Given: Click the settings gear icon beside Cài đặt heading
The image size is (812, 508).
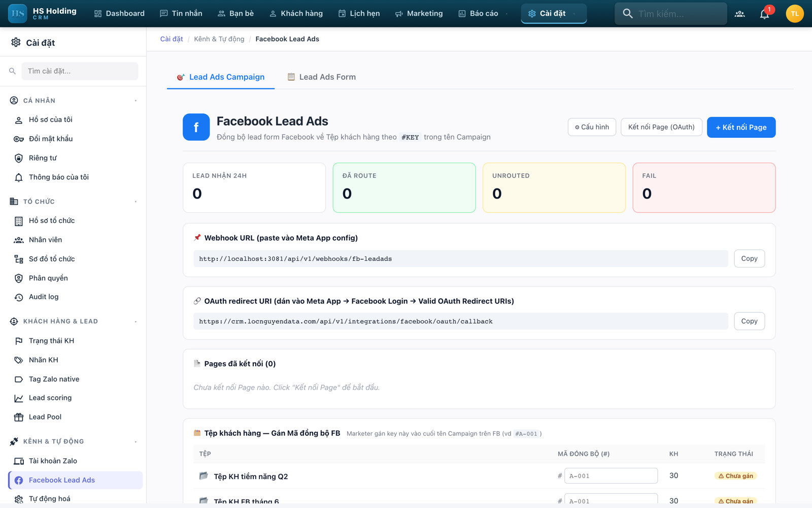Looking at the screenshot, I should pos(16,43).
